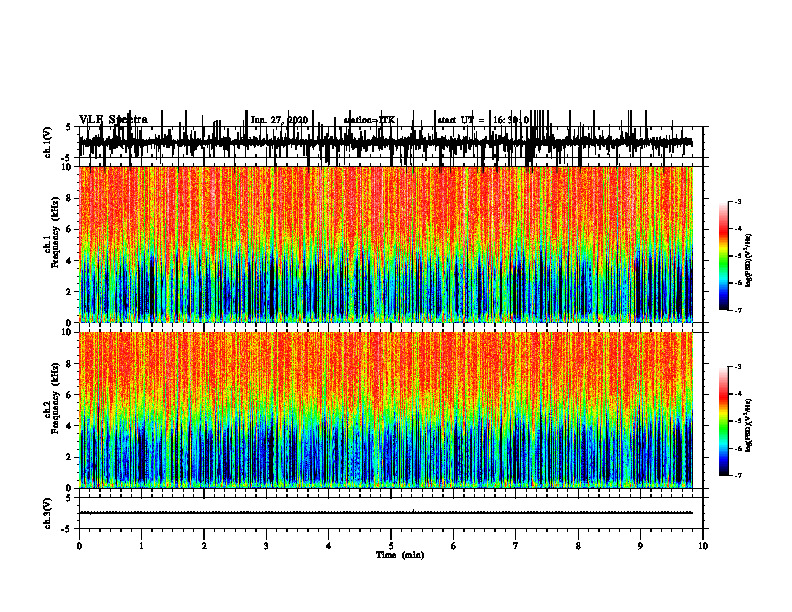Click the ch.2 color bar "-7" label
This screenshot has width=792, height=612.
click(738, 475)
